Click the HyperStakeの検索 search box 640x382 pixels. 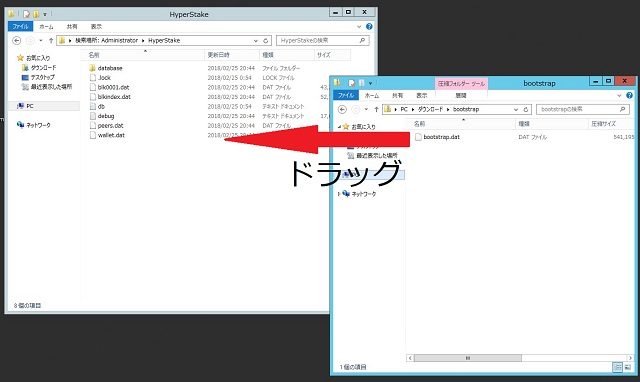click(322, 40)
